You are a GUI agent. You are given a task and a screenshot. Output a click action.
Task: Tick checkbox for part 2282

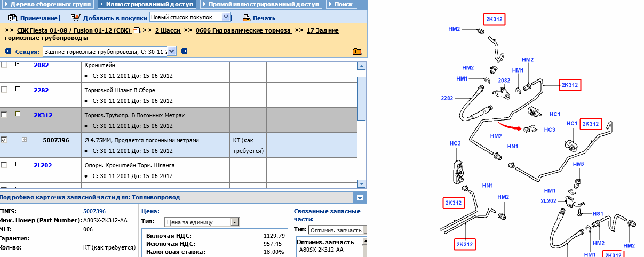tap(4, 90)
